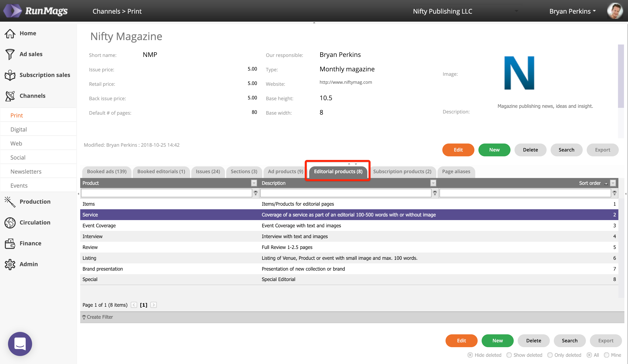Click the RunMags logo
The width and height of the screenshot is (628, 364).
(x=35, y=11)
